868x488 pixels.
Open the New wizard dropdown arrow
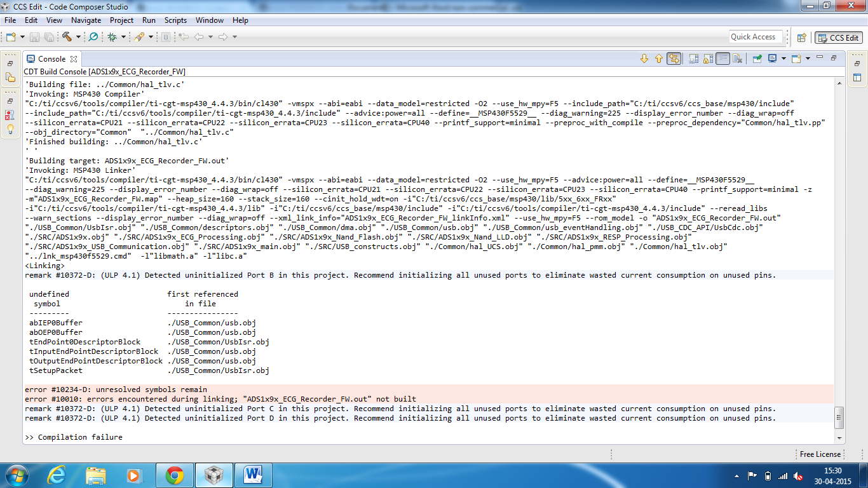tap(22, 37)
